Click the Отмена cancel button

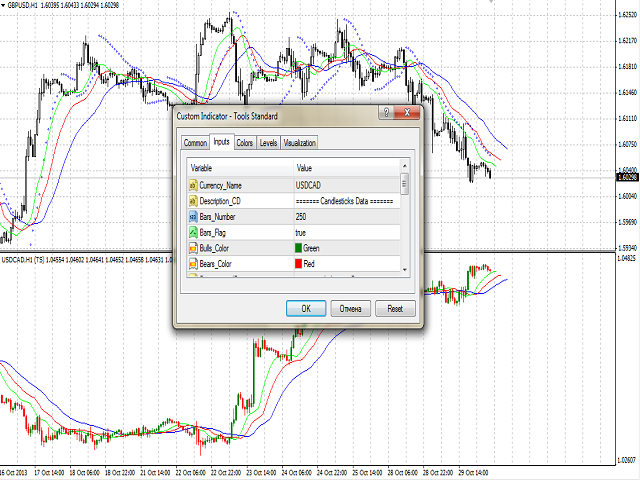(x=350, y=309)
